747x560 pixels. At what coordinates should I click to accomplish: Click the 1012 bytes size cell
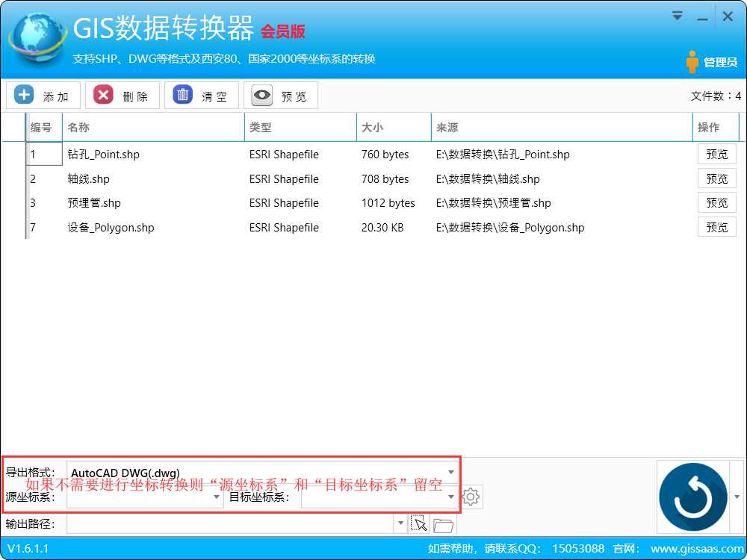pos(388,203)
